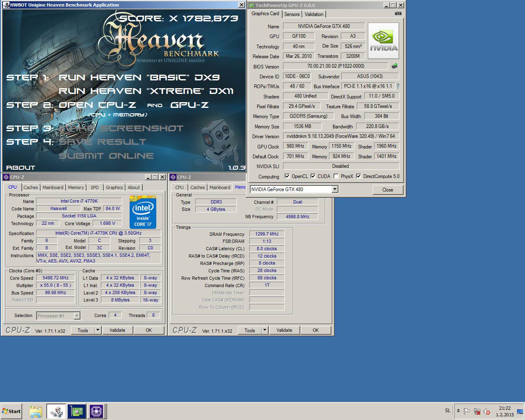Open the Memory tab in left CPU-Z

pyautogui.click(x=76, y=187)
